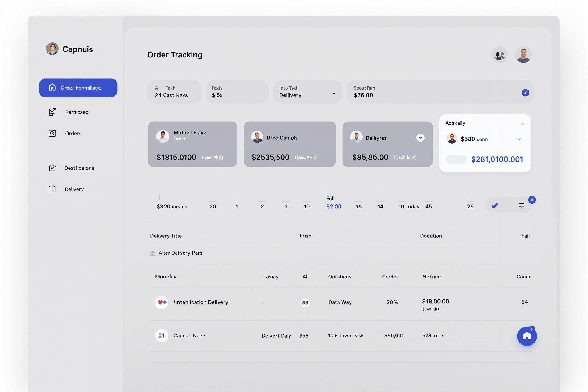
Task: Click the Mothen Flayz avatar
Action: tap(163, 136)
